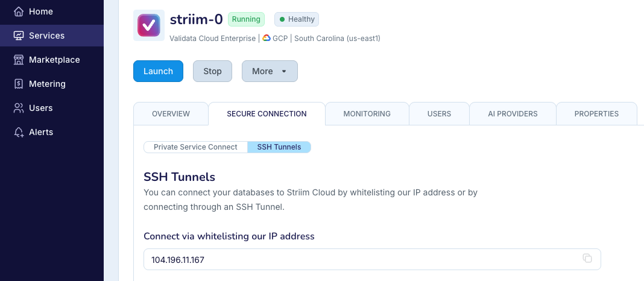Click the Metering receipt icon
644x281 pixels.
coord(19,84)
